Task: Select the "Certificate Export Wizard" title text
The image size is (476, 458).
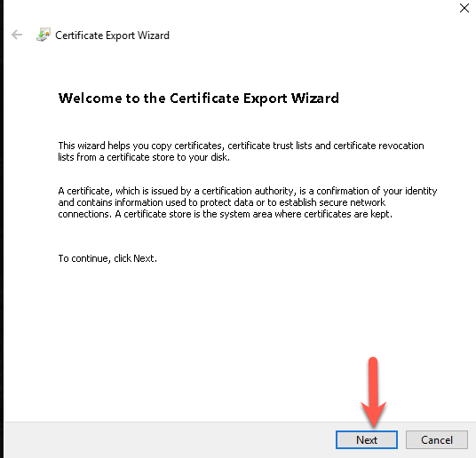Action: point(112,36)
